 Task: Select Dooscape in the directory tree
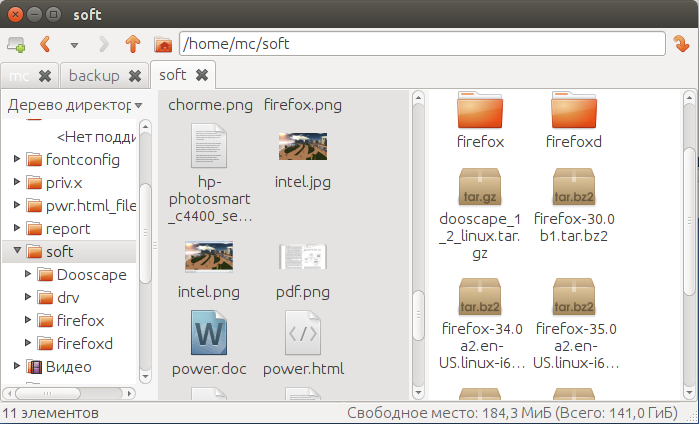(x=91, y=275)
